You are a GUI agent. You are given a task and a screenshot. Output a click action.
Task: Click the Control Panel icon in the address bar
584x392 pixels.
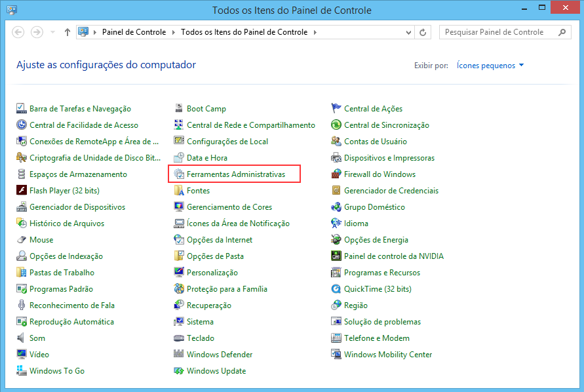(83, 32)
